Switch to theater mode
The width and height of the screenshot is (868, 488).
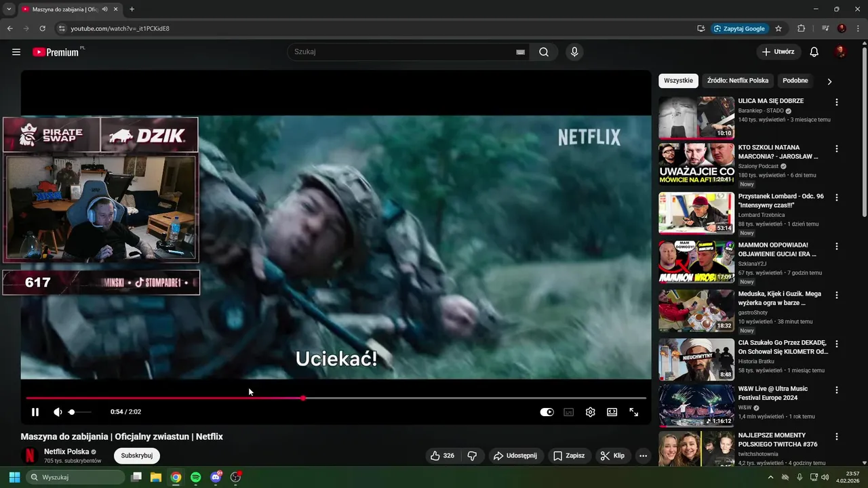click(x=612, y=412)
